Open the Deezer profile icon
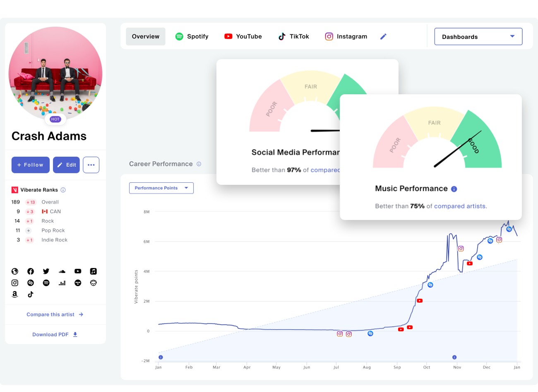This screenshot has height=392, width=538. pos(62,283)
